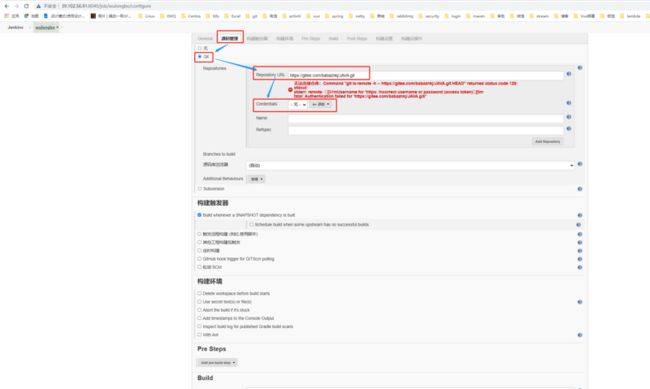Click into the Name input field

[426, 119]
